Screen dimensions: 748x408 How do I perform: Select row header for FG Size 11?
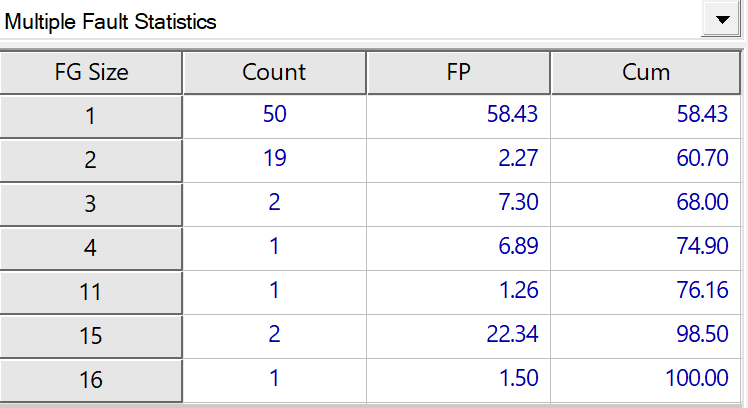pyautogui.click(x=91, y=291)
